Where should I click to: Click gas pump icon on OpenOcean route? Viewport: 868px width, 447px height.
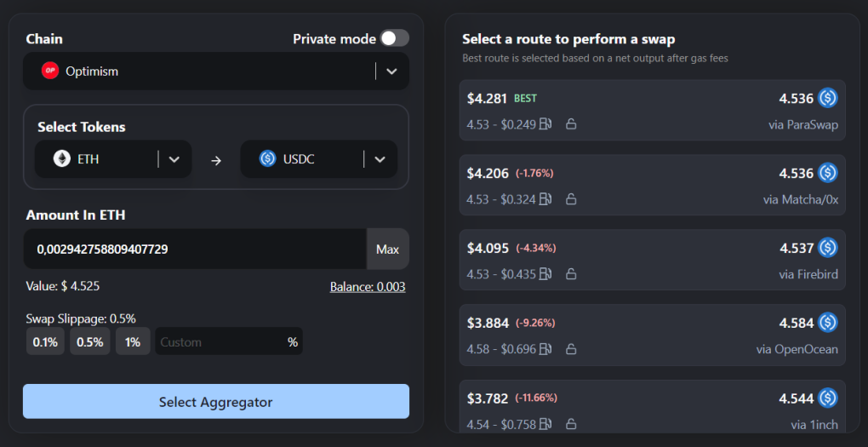click(x=545, y=349)
